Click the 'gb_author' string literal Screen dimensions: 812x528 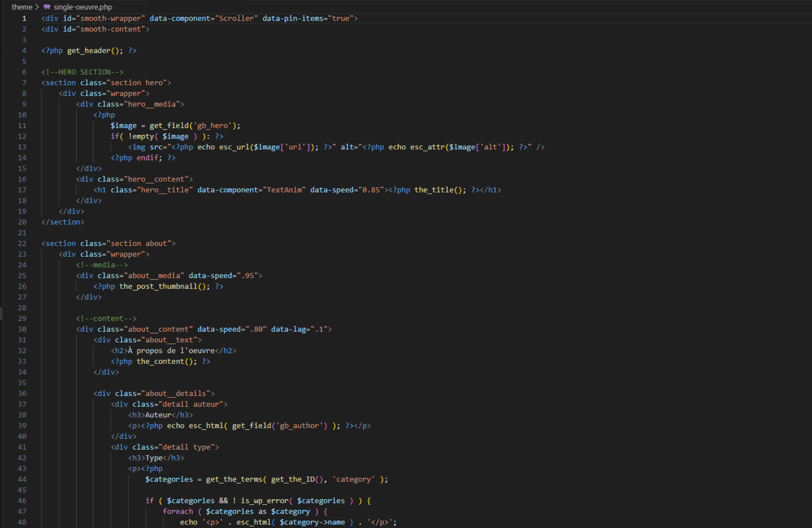coord(300,426)
